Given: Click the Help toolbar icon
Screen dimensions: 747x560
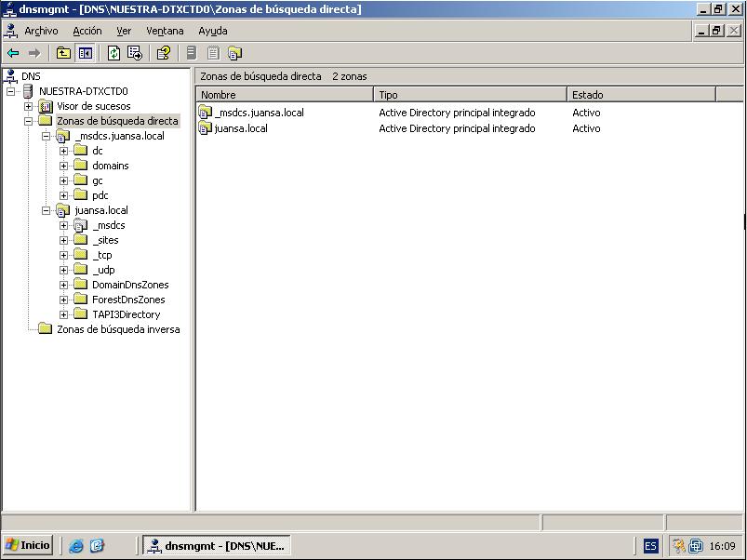Looking at the screenshot, I should [x=164, y=53].
